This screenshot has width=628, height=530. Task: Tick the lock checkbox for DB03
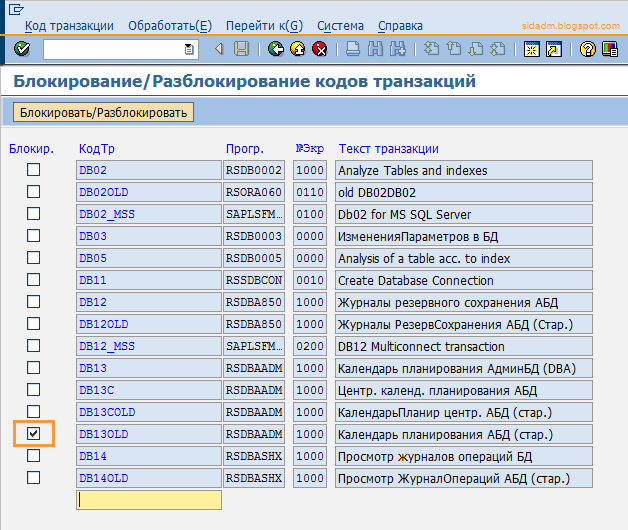pyautogui.click(x=34, y=236)
